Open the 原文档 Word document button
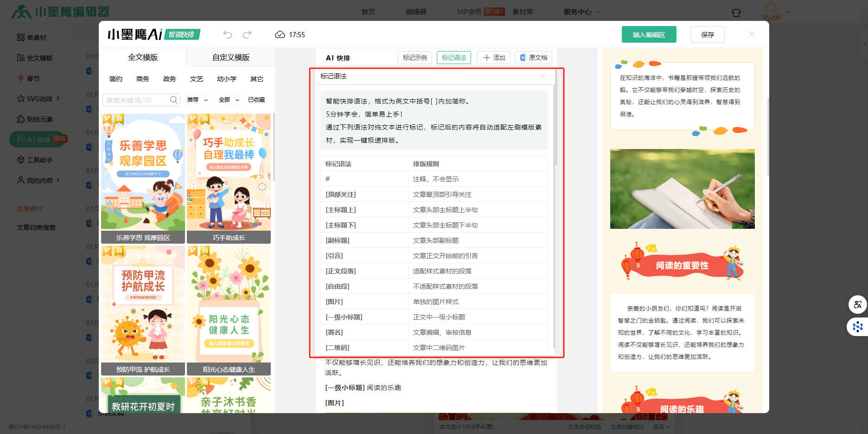 click(x=533, y=58)
